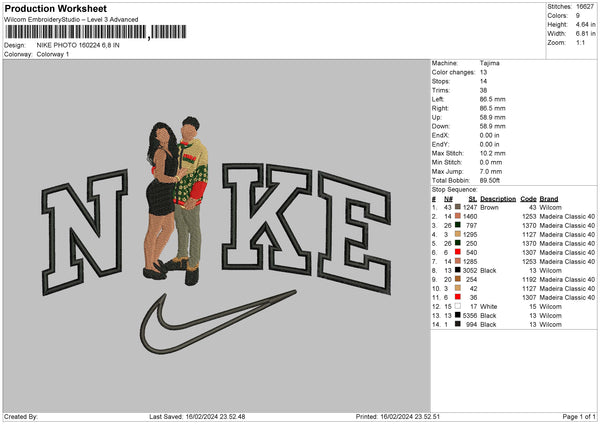
Task: Click the Trims value '38'
Action: tap(483, 90)
